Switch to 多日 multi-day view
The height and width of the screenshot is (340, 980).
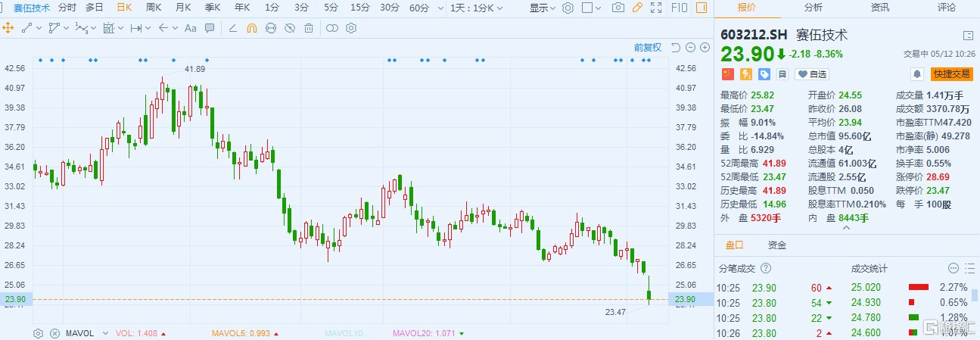[x=95, y=8]
